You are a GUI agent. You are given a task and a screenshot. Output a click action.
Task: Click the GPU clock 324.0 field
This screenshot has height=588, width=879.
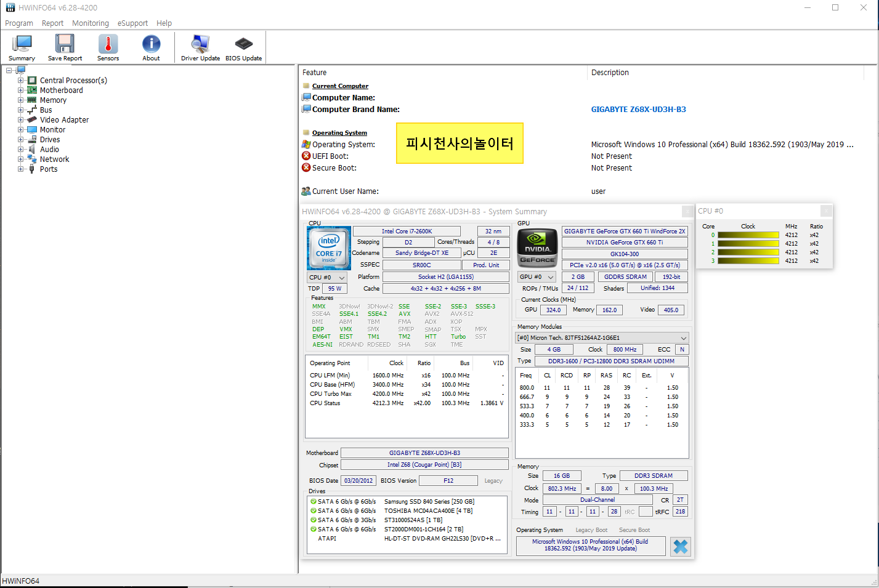(x=554, y=310)
